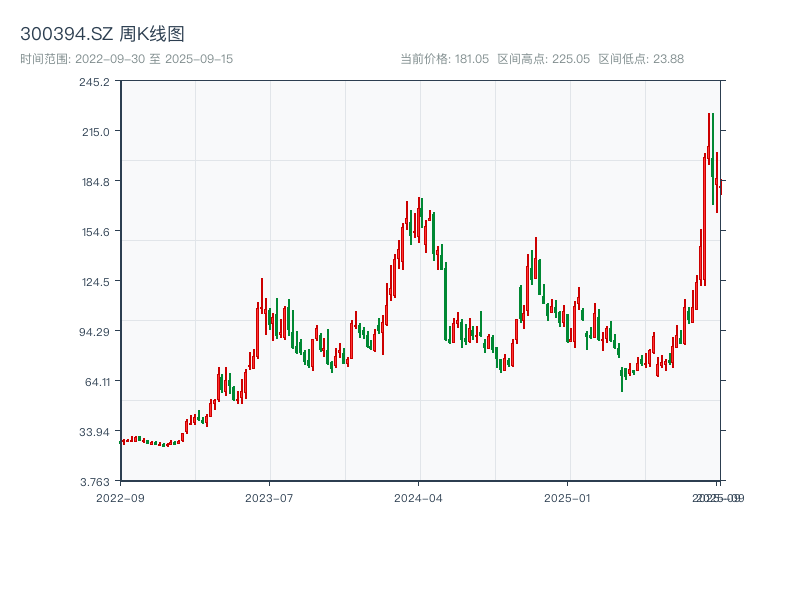800x600 pixels.
Task: Click the y-axis label 184.8
Action: (96, 182)
